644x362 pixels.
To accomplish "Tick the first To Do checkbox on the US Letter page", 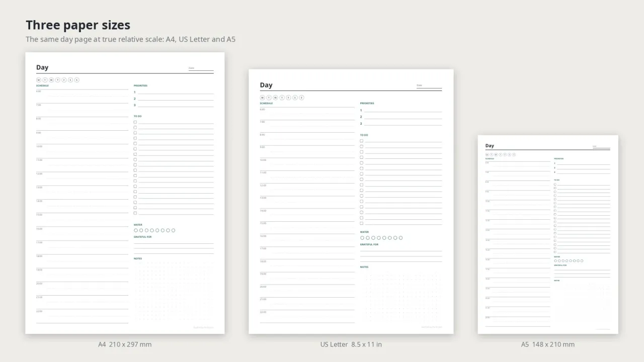I will 361,141.
